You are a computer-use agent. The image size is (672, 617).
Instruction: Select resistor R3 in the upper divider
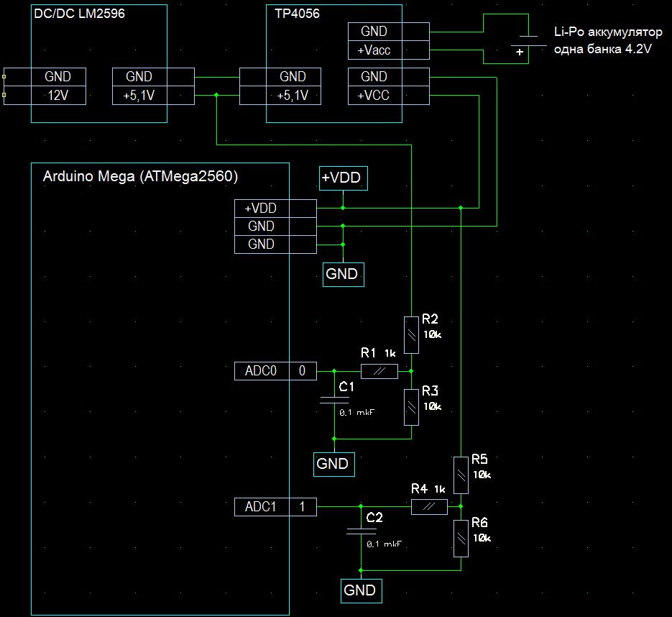pos(410,407)
